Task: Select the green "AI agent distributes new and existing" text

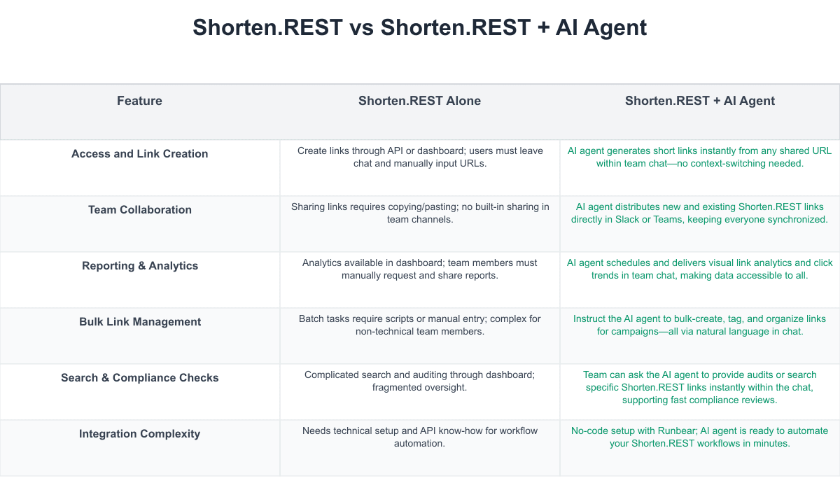Action: [700, 213]
